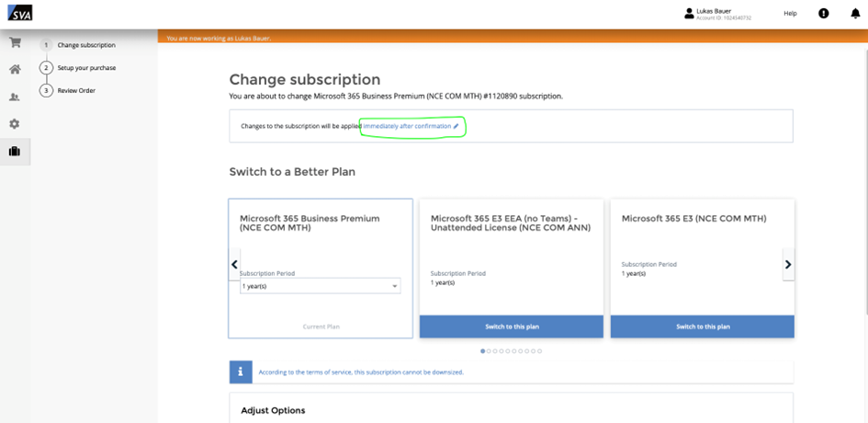Open the home icon in sidebar
The width and height of the screenshot is (868, 423).
pos(15,70)
